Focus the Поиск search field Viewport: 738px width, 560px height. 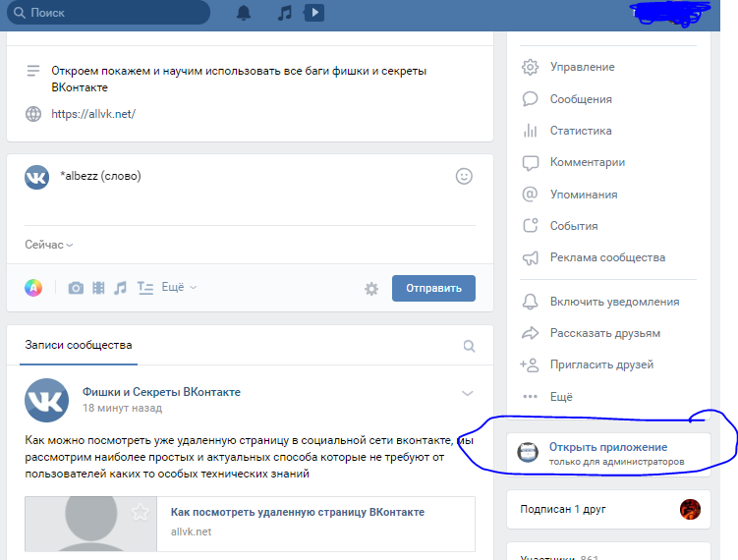tap(109, 13)
